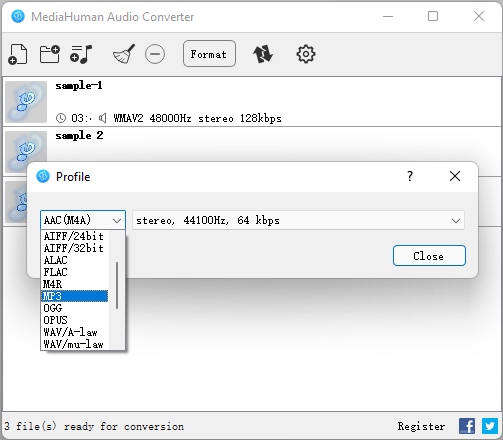The width and height of the screenshot is (503, 440).
Task: Click the MediaHuman app icon in the title bar
Action: click(18, 16)
